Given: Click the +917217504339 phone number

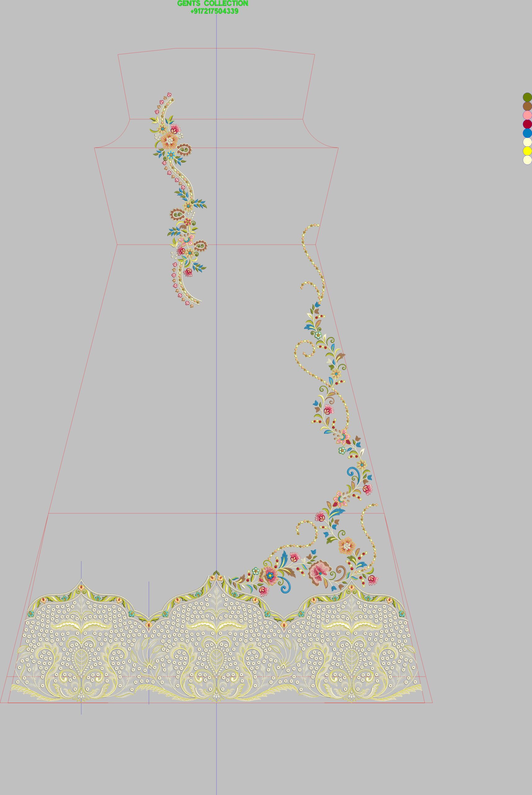Looking at the screenshot, I should [x=214, y=11].
